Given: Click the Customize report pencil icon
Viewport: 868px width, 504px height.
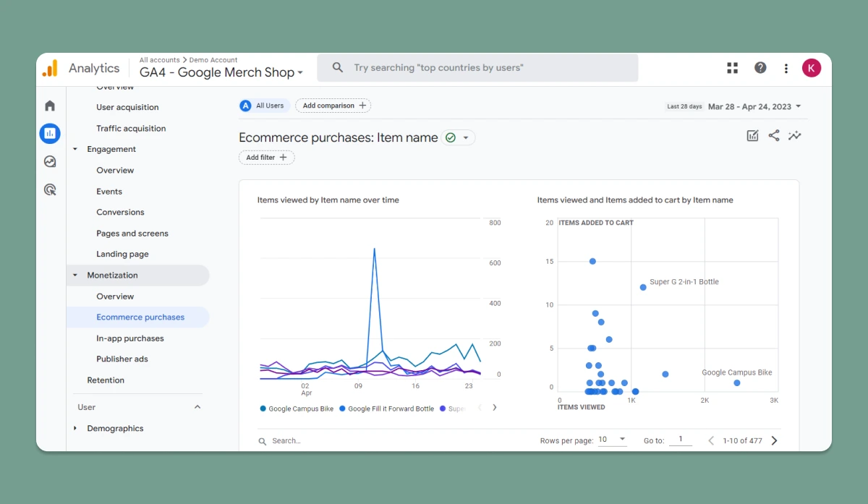Looking at the screenshot, I should (752, 135).
